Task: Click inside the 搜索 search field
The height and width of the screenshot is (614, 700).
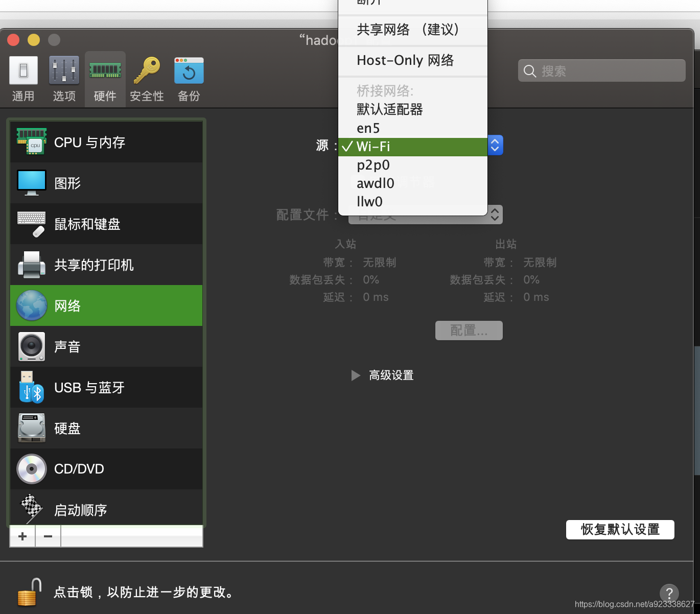Action: coord(601,70)
